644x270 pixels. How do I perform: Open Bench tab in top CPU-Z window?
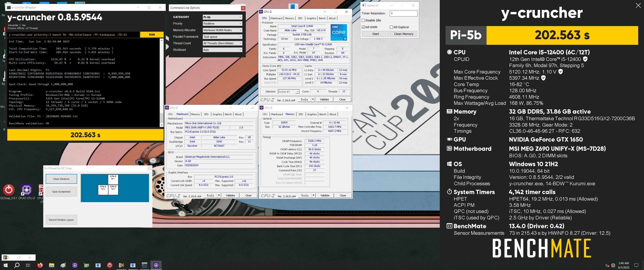(322, 18)
